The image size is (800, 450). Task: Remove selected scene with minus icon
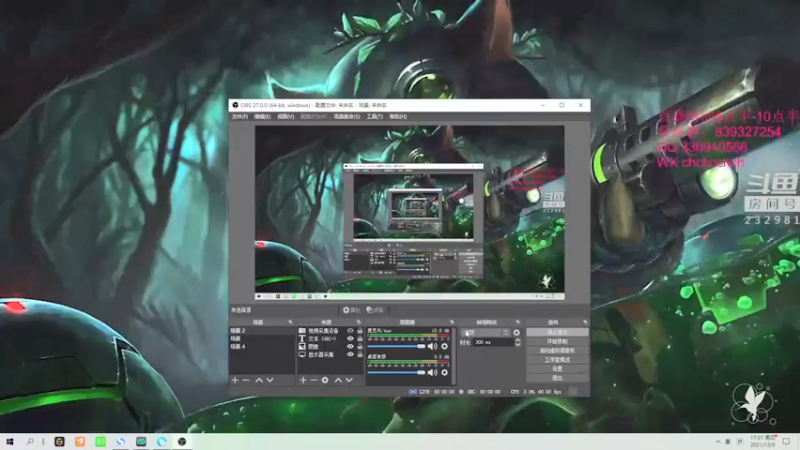246,380
